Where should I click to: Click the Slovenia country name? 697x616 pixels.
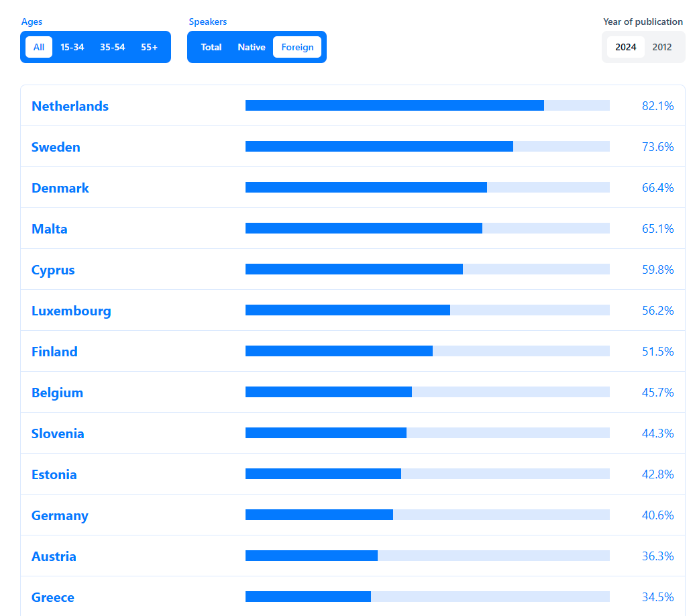[58, 433]
